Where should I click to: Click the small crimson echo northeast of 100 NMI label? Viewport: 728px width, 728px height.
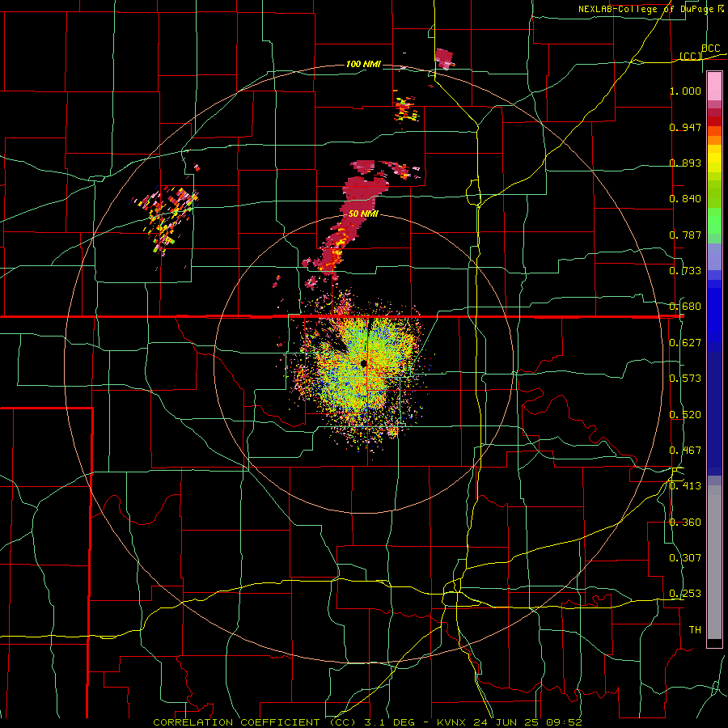(444, 58)
